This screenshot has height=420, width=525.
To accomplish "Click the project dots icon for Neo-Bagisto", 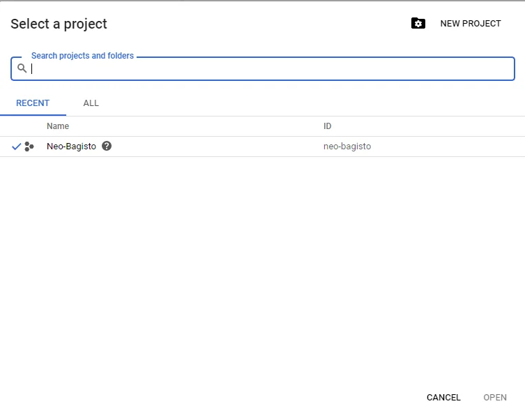I will tap(29, 147).
